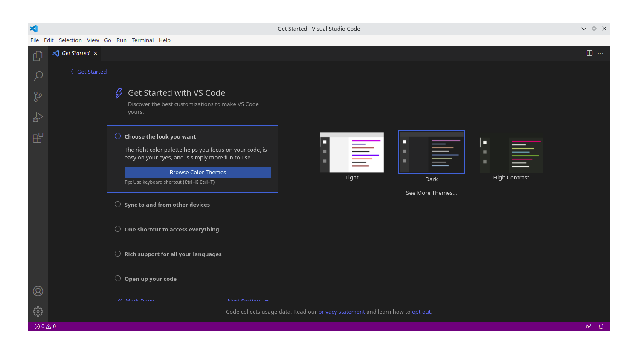Open the editor More Actions ellipsis
638x364 pixels.
coord(600,53)
